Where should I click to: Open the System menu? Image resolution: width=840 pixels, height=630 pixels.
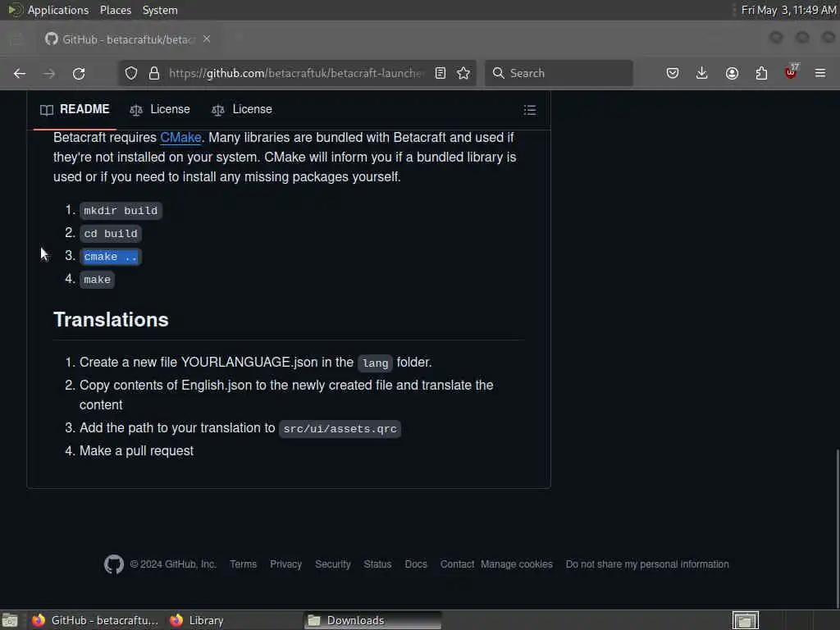160,10
